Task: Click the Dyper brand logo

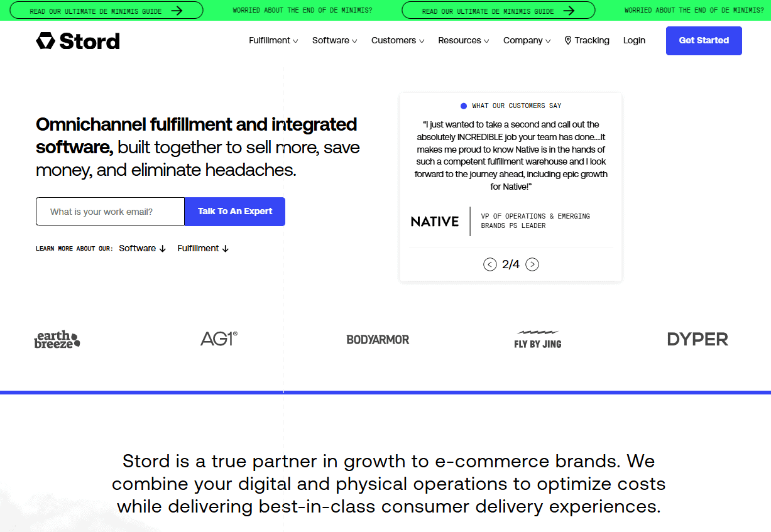Action: pos(697,339)
